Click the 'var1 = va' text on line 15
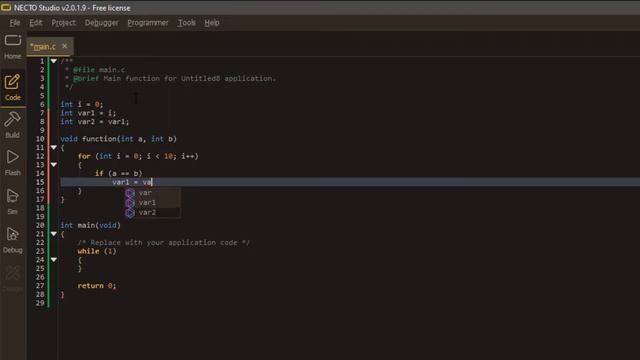Viewport: 640px width, 360px height. click(x=132, y=182)
